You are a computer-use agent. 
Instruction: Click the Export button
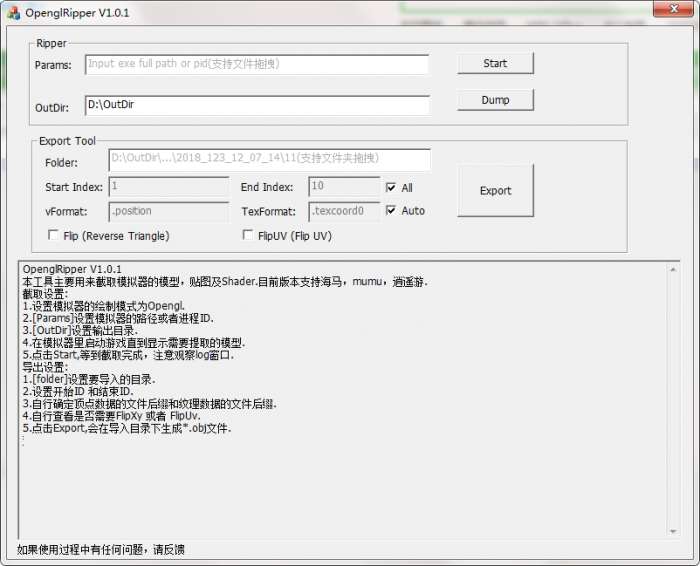click(x=495, y=191)
